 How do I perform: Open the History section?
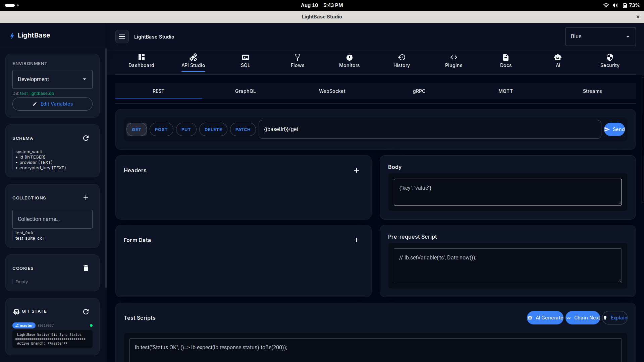click(x=401, y=61)
